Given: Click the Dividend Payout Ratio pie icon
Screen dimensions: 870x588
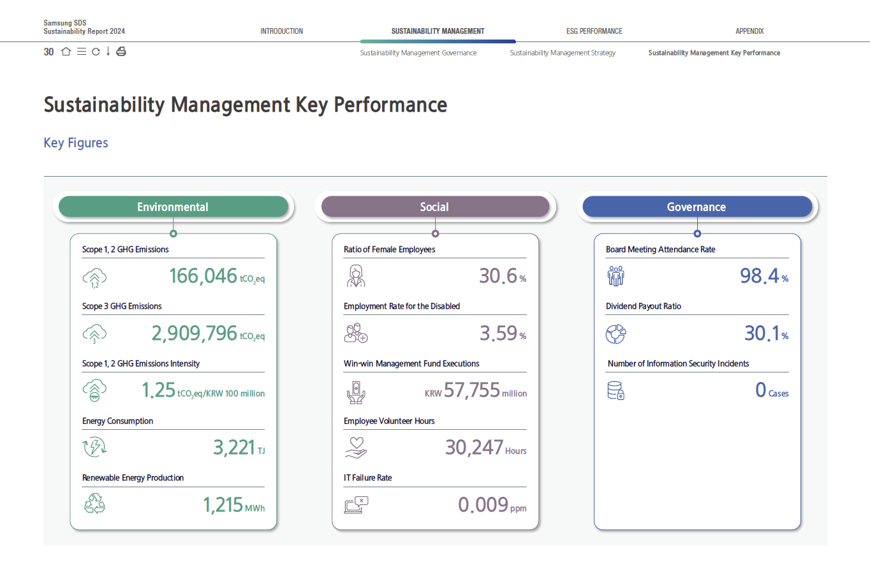Looking at the screenshot, I should pos(616,334).
